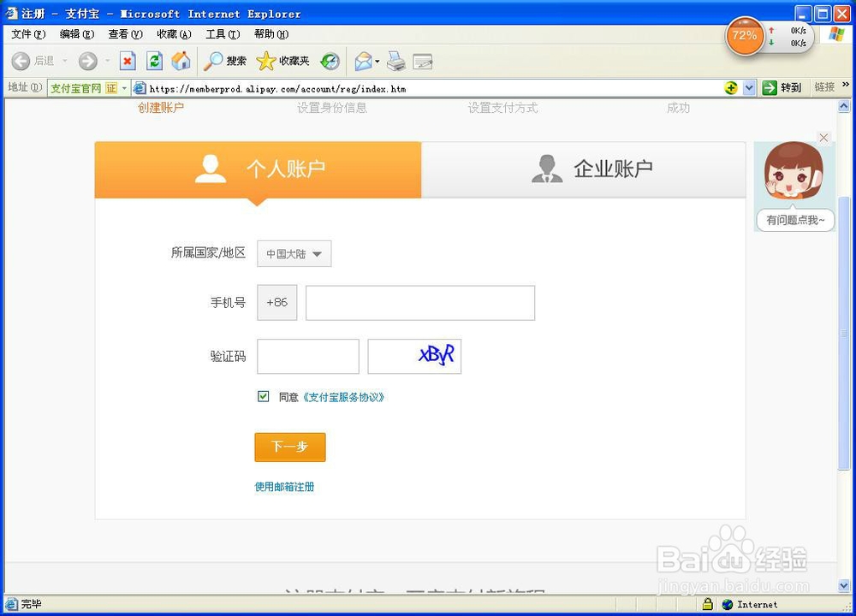Stop page loading with red X icon
Screen dimensions: 856x616
point(128,61)
